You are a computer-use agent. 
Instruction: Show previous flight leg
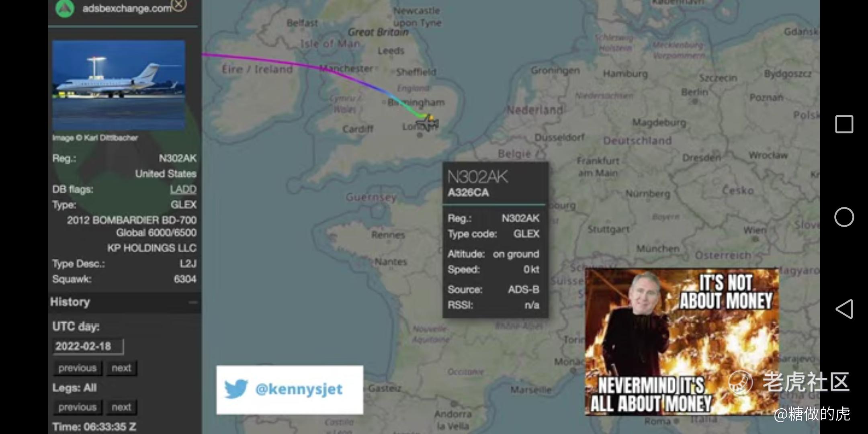[x=78, y=407]
